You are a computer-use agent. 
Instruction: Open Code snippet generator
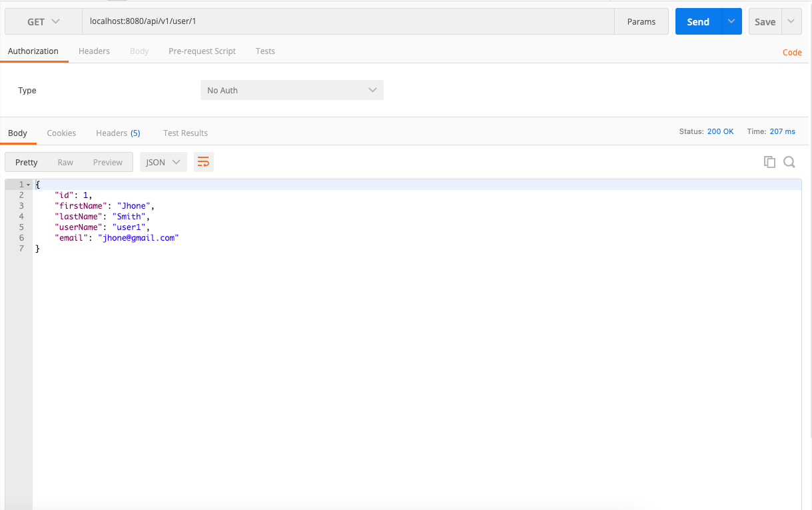click(791, 52)
